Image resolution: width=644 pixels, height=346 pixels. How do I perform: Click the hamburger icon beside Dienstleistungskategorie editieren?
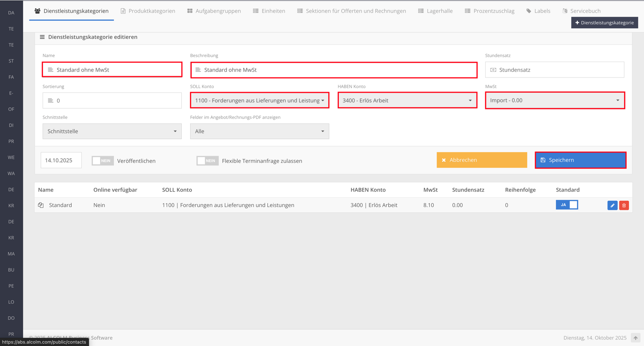coord(42,37)
